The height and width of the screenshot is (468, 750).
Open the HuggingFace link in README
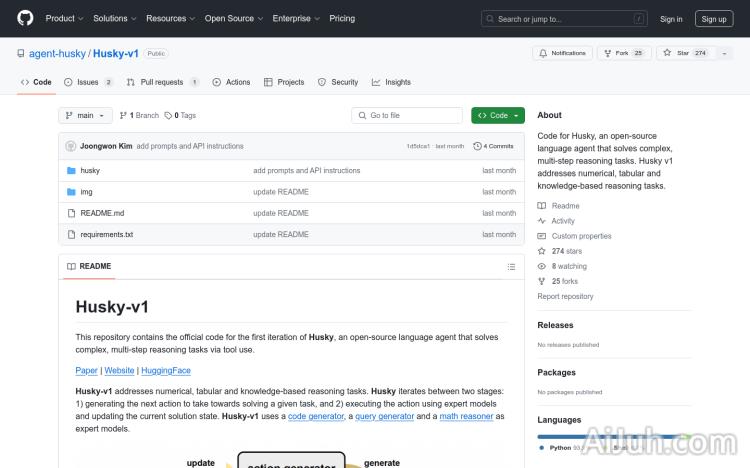(166, 370)
